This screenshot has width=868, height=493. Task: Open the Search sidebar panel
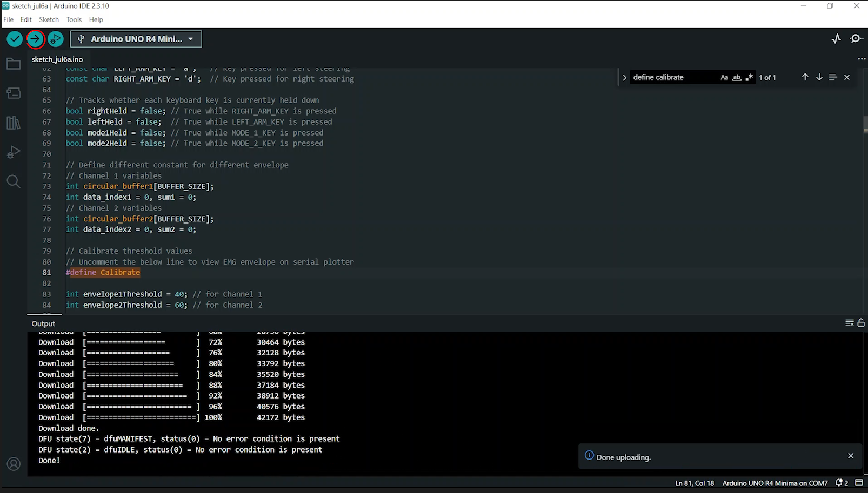[x=14, y=181]
